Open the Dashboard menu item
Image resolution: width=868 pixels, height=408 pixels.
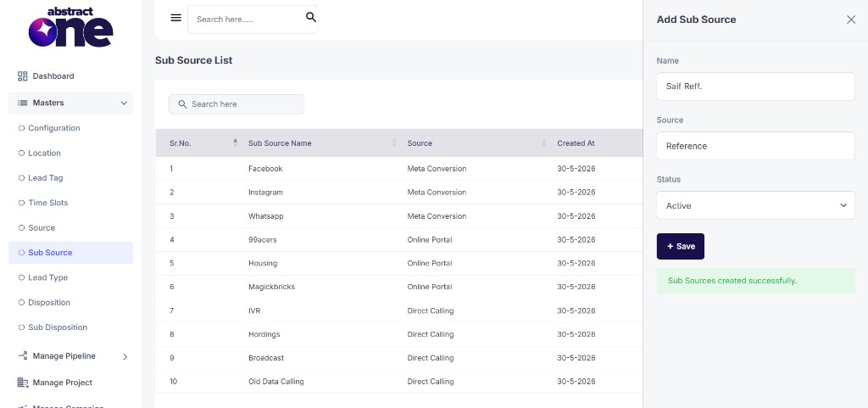click(53, 75)
